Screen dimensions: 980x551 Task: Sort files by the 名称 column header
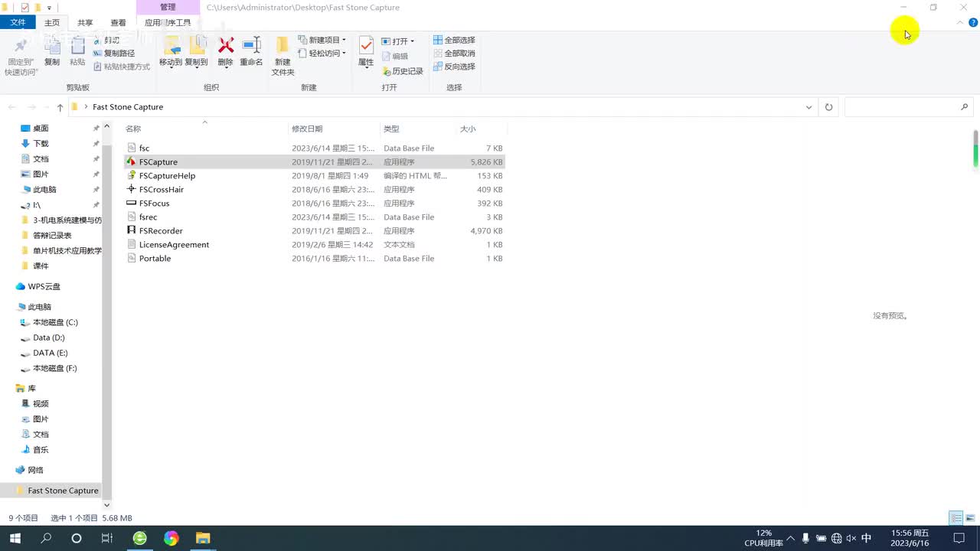pyautogui.click(x=205, y=129)
